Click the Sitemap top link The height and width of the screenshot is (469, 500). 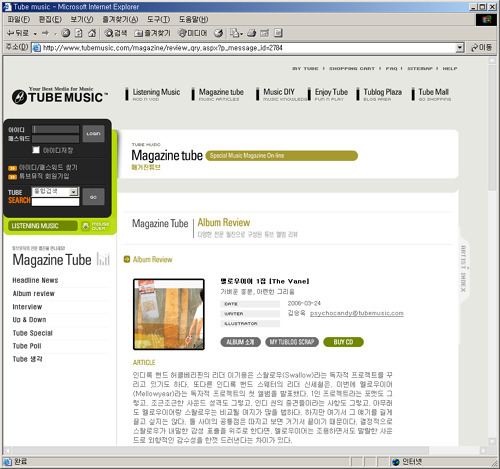(420, 68)
